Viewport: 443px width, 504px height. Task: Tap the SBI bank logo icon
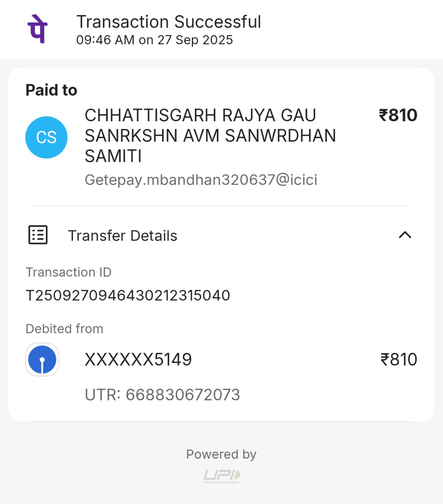click(x=42, y=359)
